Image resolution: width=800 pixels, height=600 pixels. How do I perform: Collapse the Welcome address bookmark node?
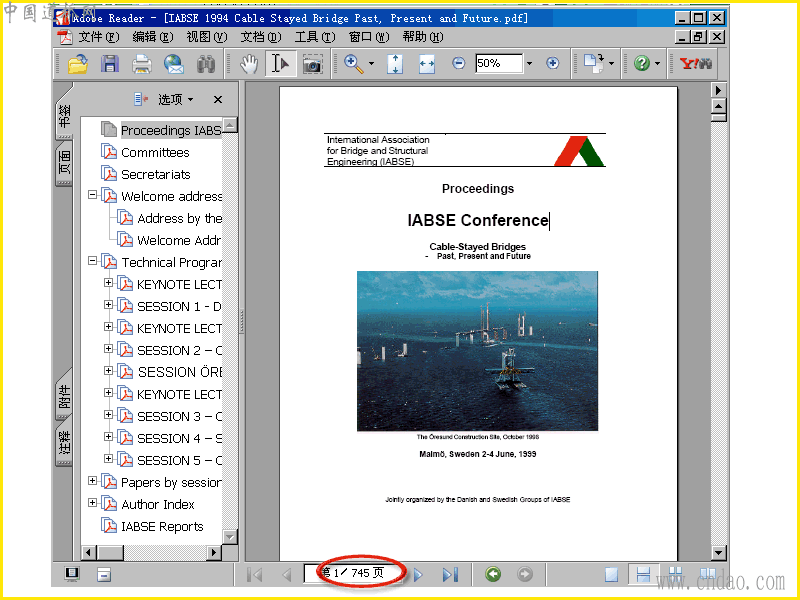pos(93,196)
